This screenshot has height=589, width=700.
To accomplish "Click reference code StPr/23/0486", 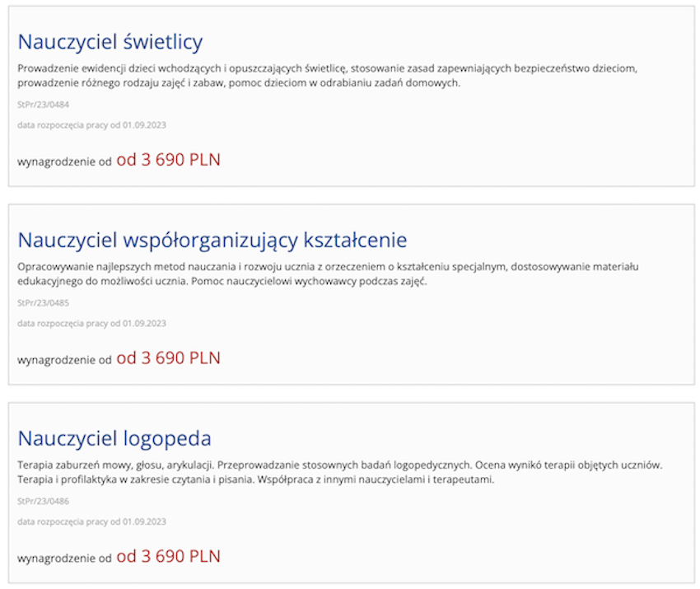I will (x=44, y=501).
